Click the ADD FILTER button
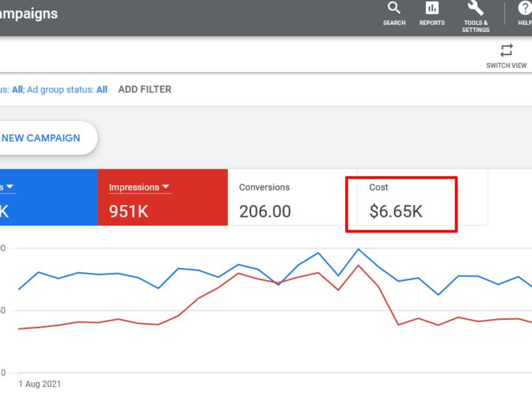The width and height of the screenshot is (532, 399). click(x=145, y=89)
